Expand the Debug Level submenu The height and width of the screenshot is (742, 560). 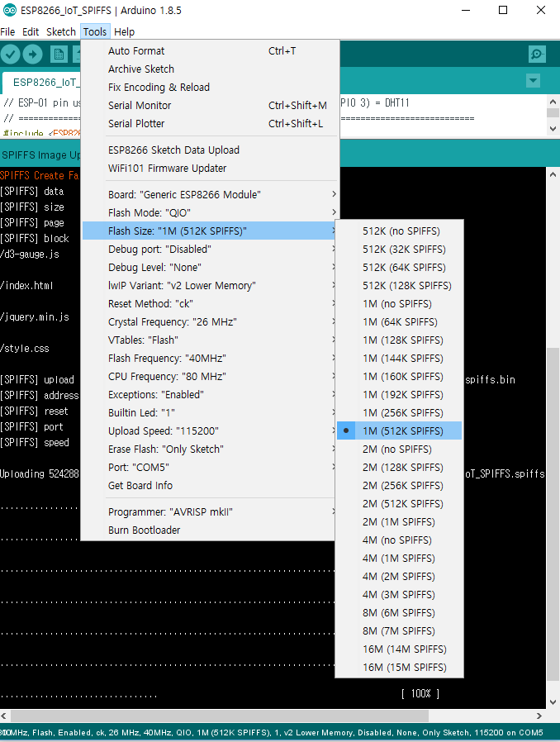click(x=210, y=268)
